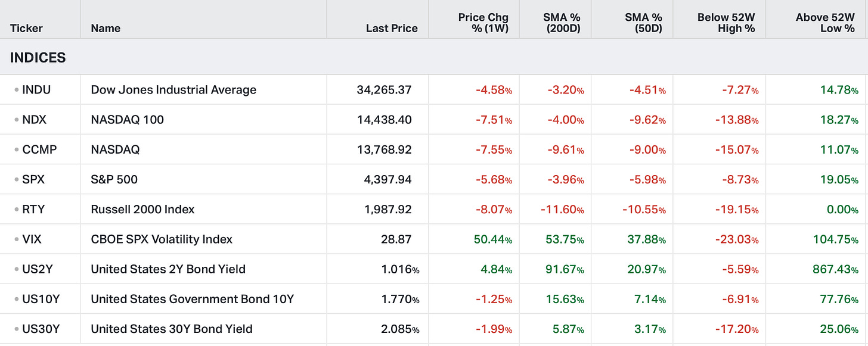Viewport: 868px width, 346px height.
Task: Sort by the Last Price column header
Action: coord(392,28)
